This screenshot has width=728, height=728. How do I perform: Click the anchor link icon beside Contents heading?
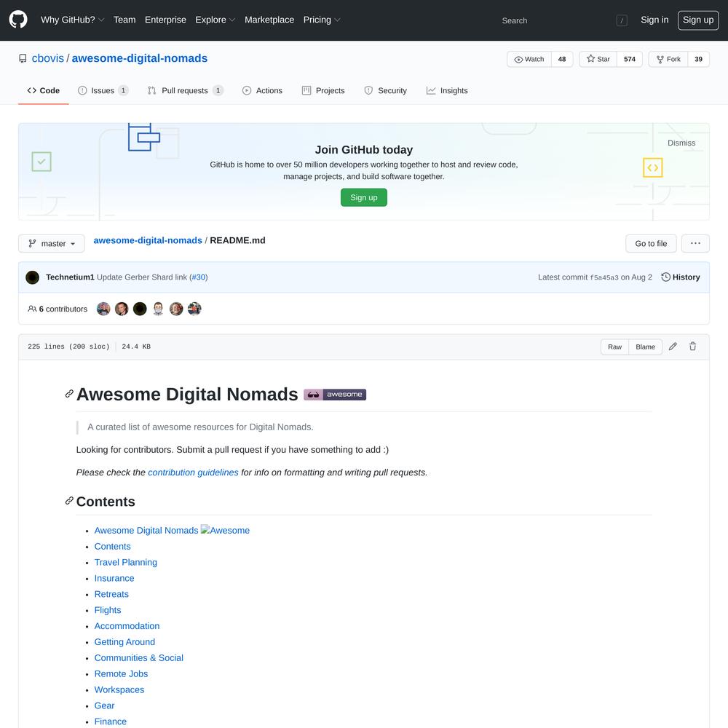[x=69, y=501]
